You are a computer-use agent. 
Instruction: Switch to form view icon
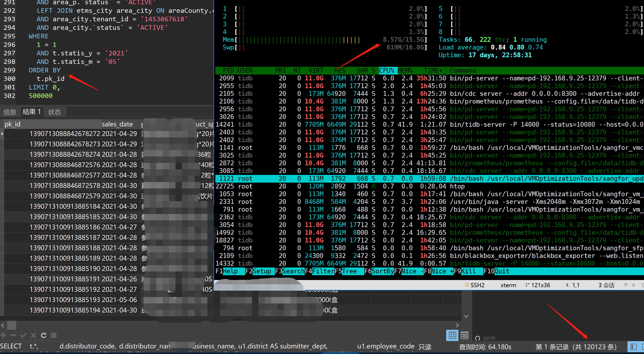click(465, 335)
